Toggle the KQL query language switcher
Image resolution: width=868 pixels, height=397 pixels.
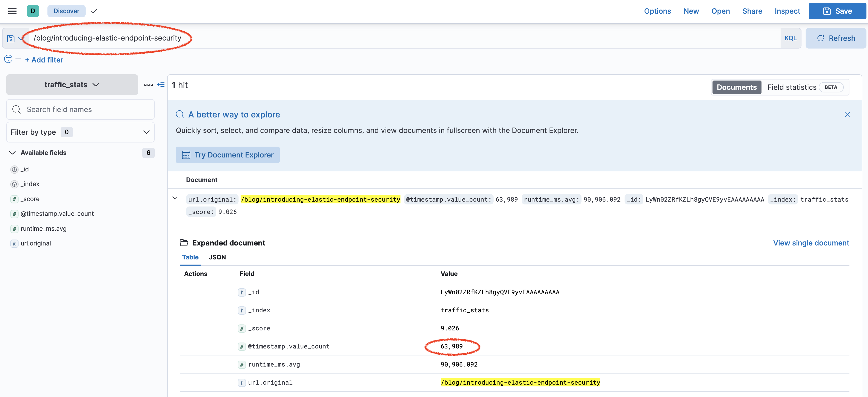(x=790, y=38)
